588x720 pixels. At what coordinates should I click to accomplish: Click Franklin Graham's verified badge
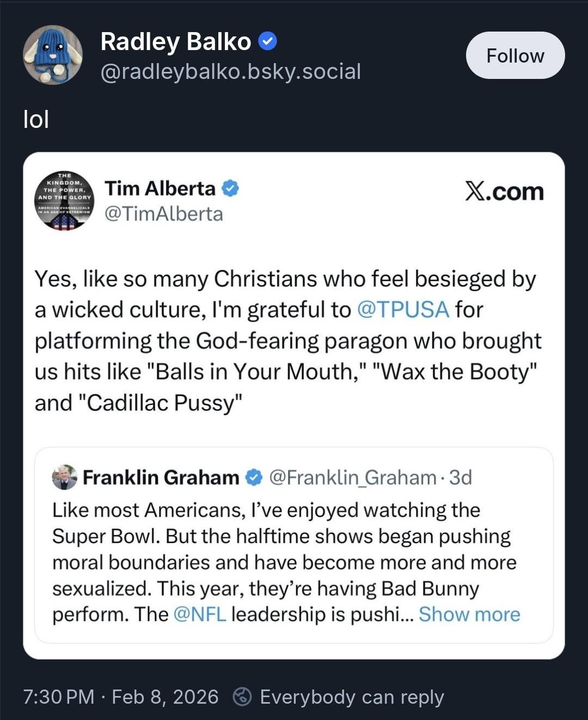254,477
